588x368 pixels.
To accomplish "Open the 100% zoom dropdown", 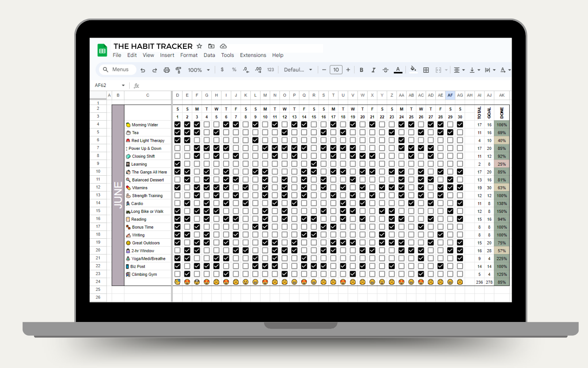I will (199, 70).
